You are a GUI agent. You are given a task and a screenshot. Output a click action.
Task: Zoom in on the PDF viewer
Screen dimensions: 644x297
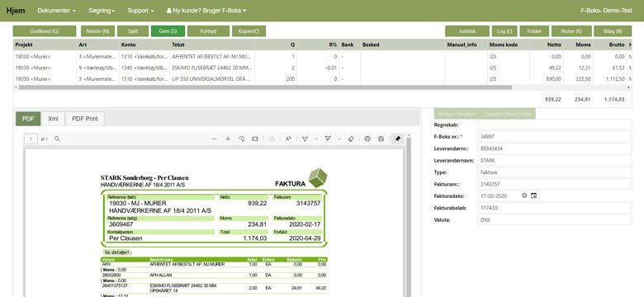click(x=228, y=139)
